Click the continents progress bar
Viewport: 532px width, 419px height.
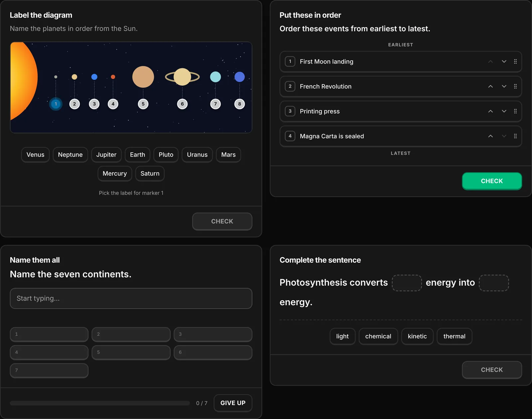[x=100, y=403]
